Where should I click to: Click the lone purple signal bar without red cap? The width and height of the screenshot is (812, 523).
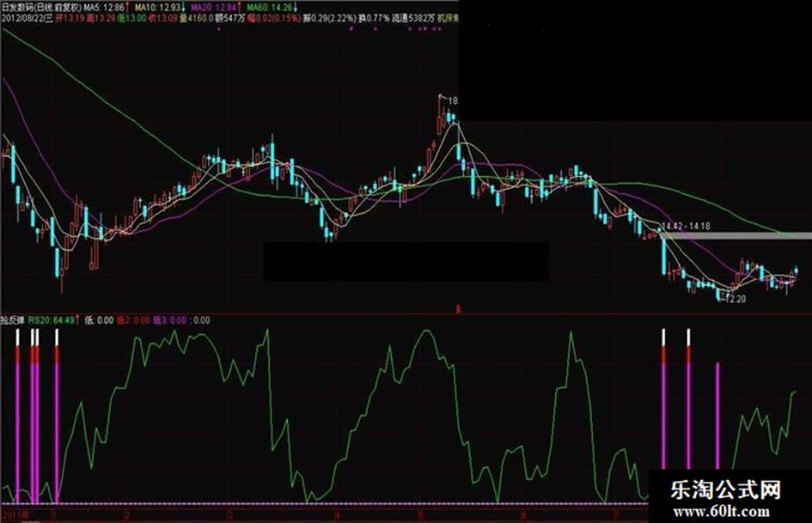click(x=717, y=416)
